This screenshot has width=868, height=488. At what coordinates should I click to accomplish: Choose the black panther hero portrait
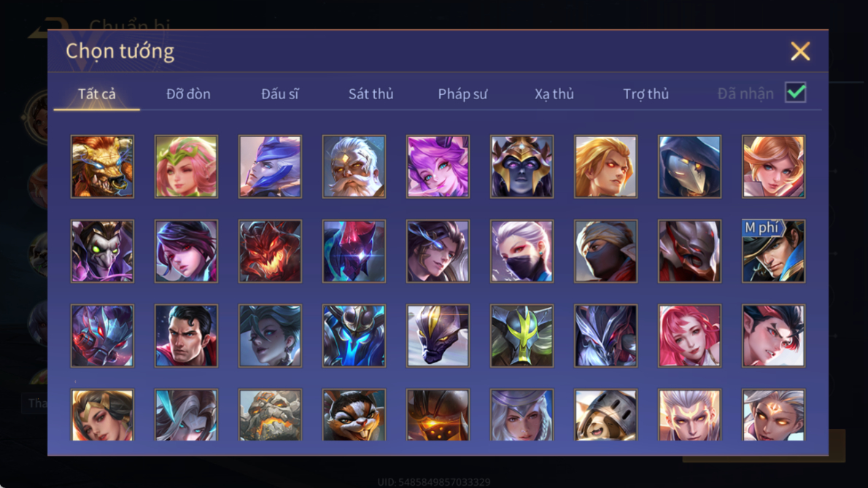[x=438, y=336]
